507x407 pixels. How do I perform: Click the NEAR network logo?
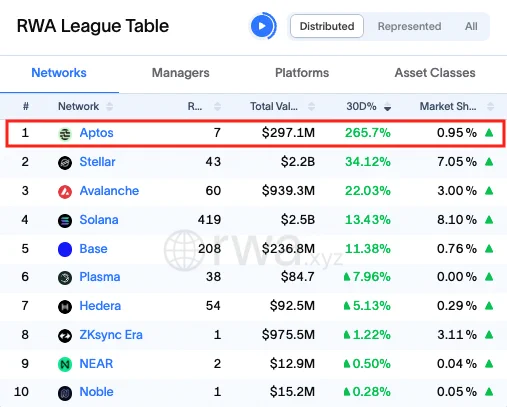click(65, 365)
